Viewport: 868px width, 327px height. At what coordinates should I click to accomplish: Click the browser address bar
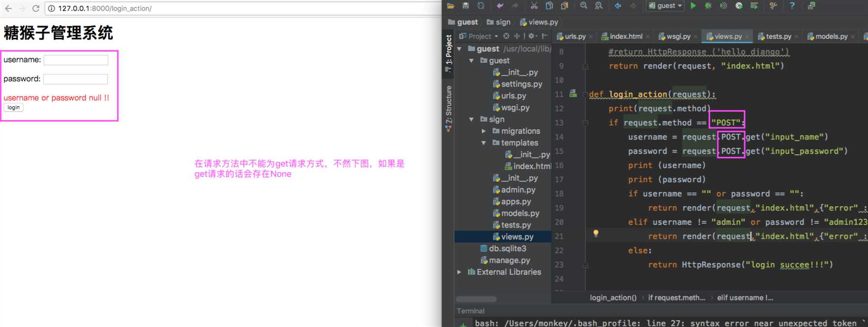pos(243,8)
